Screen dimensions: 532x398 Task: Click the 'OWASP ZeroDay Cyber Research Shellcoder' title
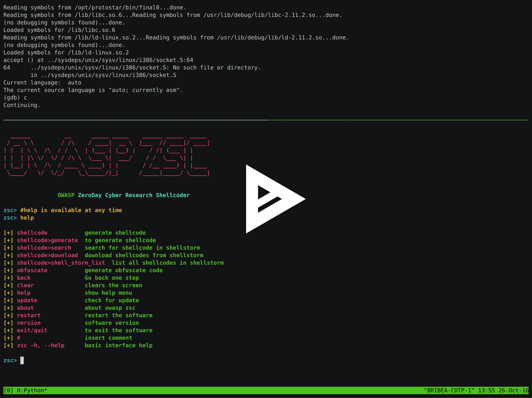[x=124, y=195]
